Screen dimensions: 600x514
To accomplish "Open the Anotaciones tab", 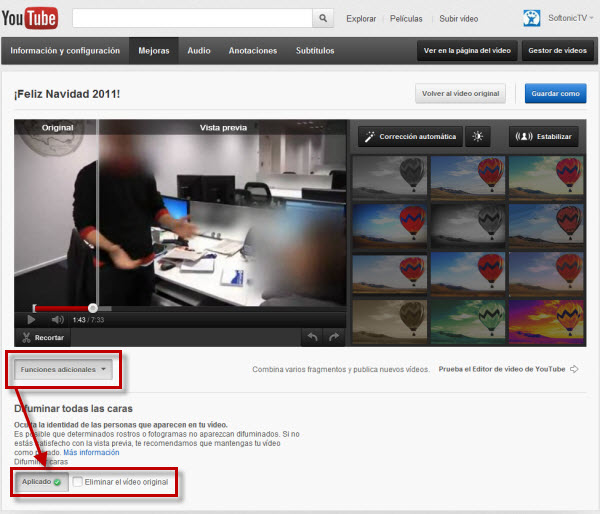I will [x=253, y=50].
